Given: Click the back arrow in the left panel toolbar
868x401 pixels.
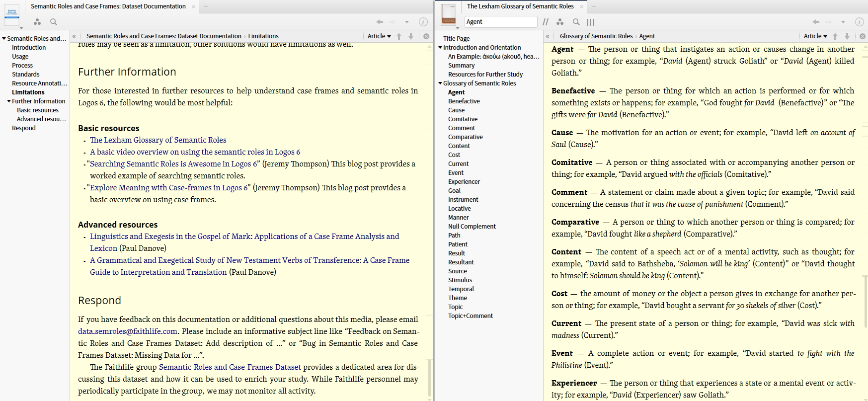Looking at the screenshot, I should coord(380,22).
